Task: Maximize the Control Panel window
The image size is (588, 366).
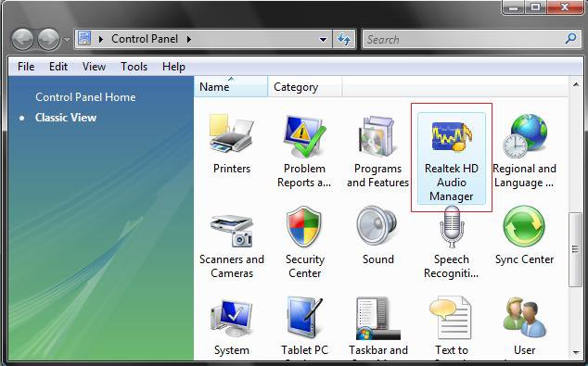Action: click(x=535, y=7)
